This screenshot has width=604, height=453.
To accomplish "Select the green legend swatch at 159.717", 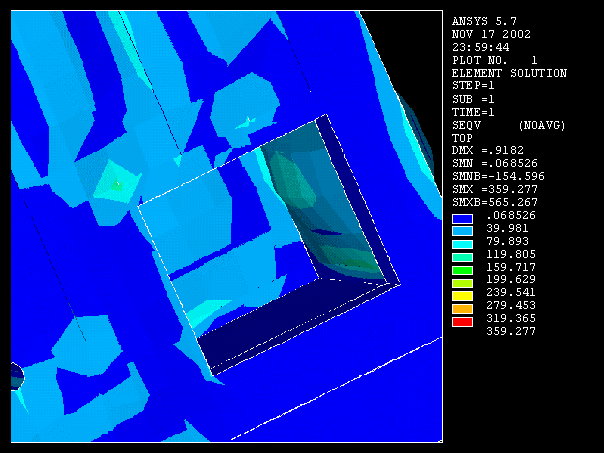I will pos(462,270).
